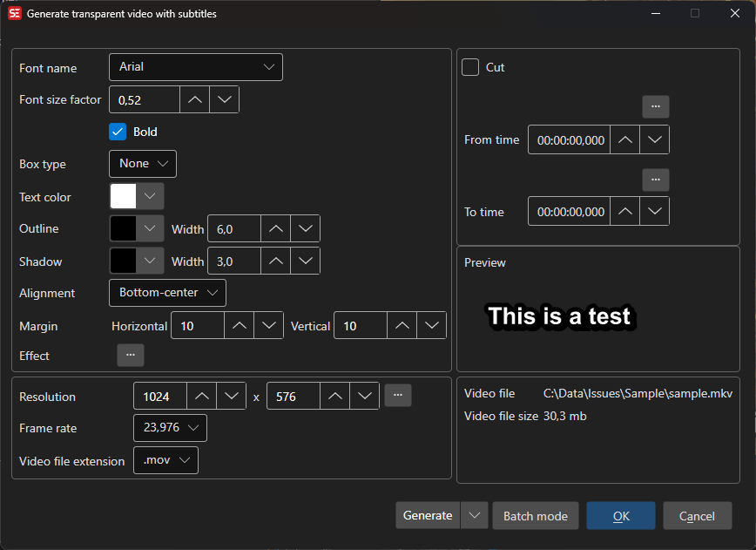Enable the Cut option
Image resolution: width=756 pixels, height=550 pixels.
pyautogui.click(x=469, y=66)
